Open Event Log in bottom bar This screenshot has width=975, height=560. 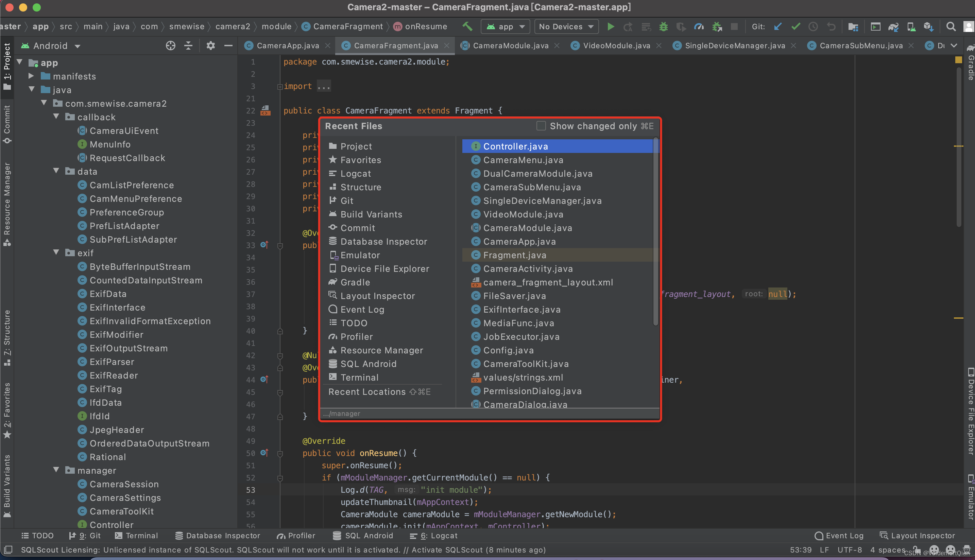(839, 536)
